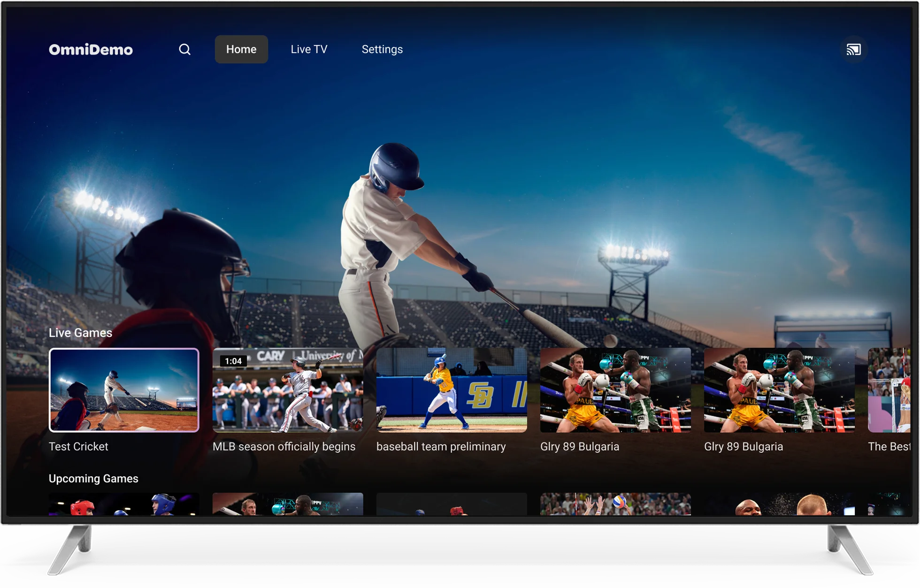This screenshot has width=920, height=588.
Task: Click the Cast icon to stream to device
Action: pyautogui.click(x=854, y=49)
